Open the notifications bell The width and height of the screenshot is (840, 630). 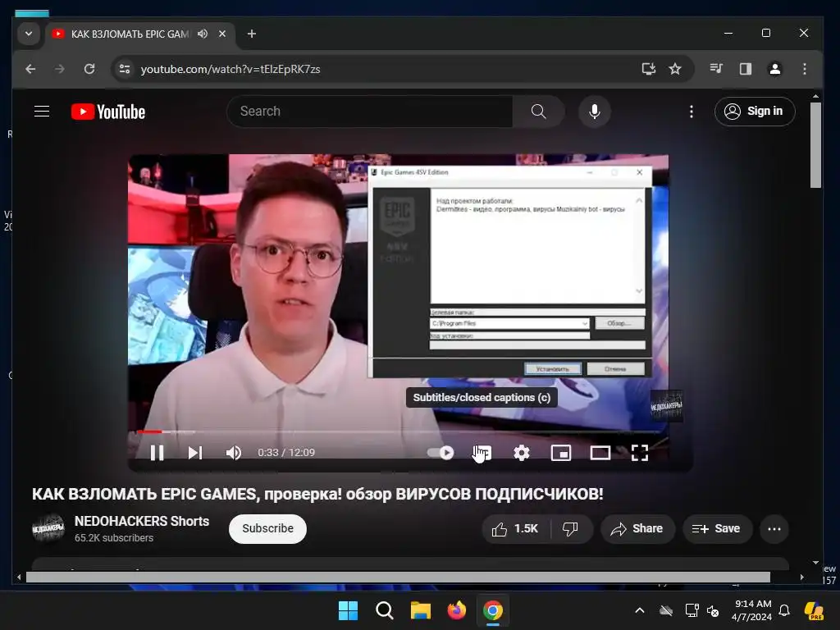tap(784, 610)
